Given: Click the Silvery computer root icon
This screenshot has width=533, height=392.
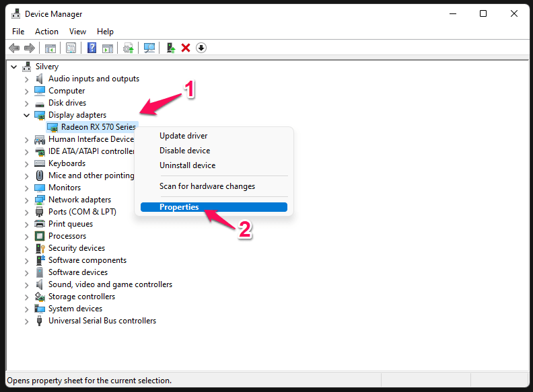Looking at the screenshot, I should pos(26,67).
